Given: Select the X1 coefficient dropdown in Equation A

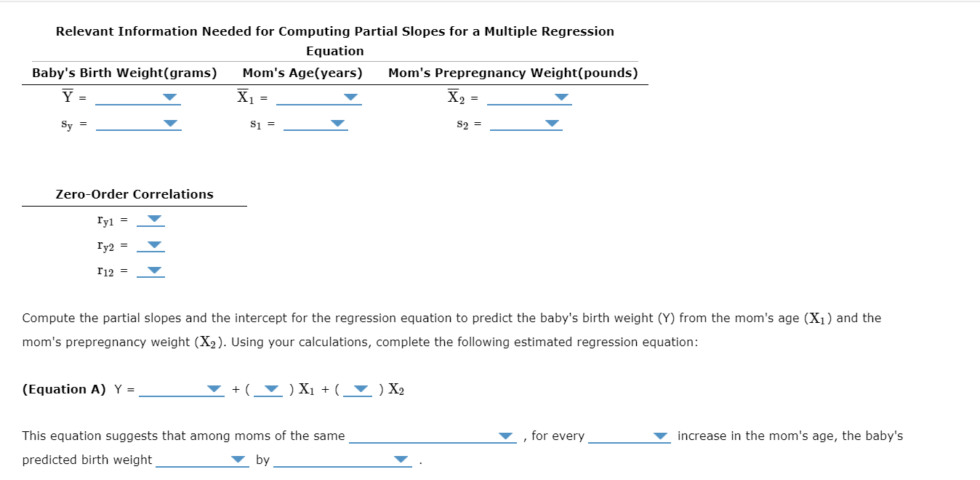Looking at the screenshot, I should click(268, 389).
